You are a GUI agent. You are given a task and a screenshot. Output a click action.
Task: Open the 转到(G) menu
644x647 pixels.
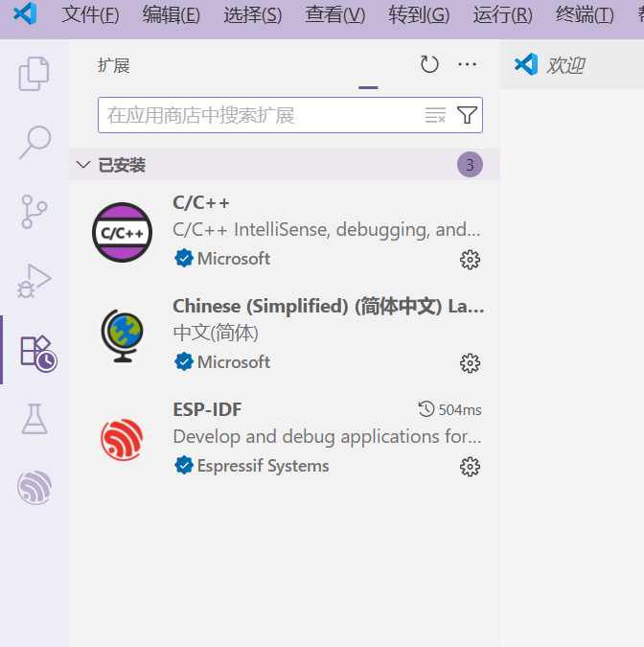click(419, 15)
